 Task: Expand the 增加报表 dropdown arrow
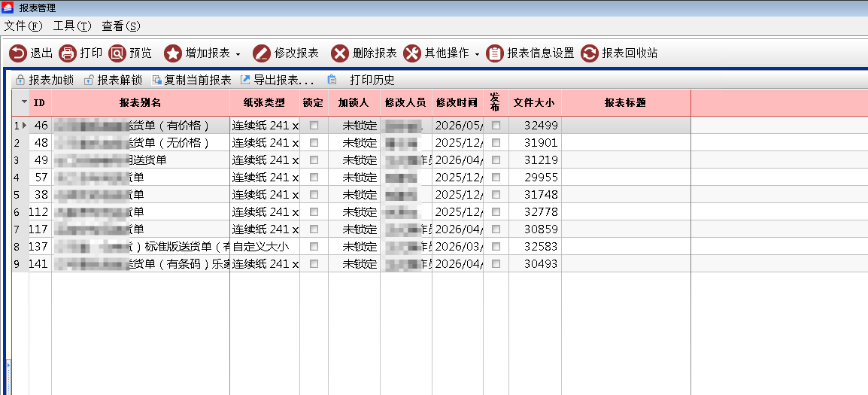click(x=238, y=54)
